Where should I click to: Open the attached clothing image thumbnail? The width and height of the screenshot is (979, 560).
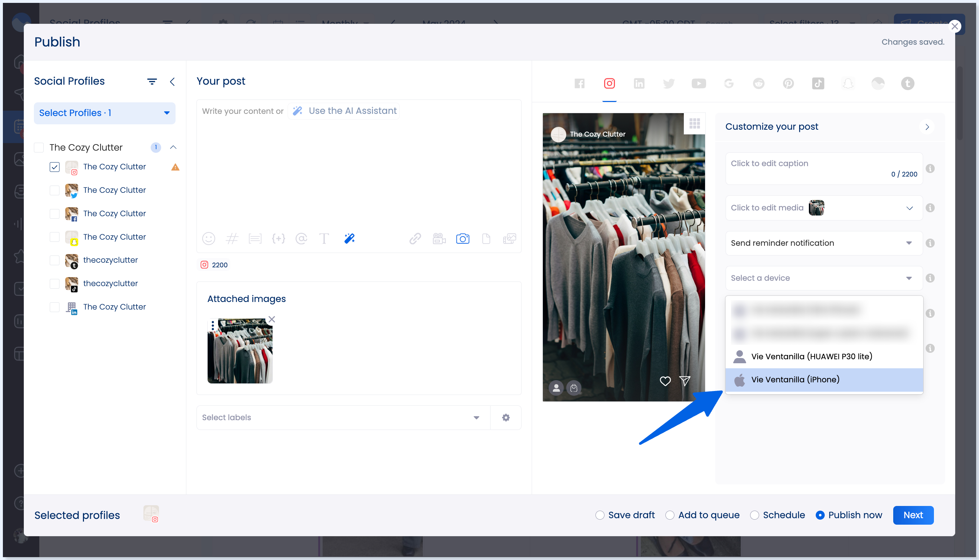point(240,351)
